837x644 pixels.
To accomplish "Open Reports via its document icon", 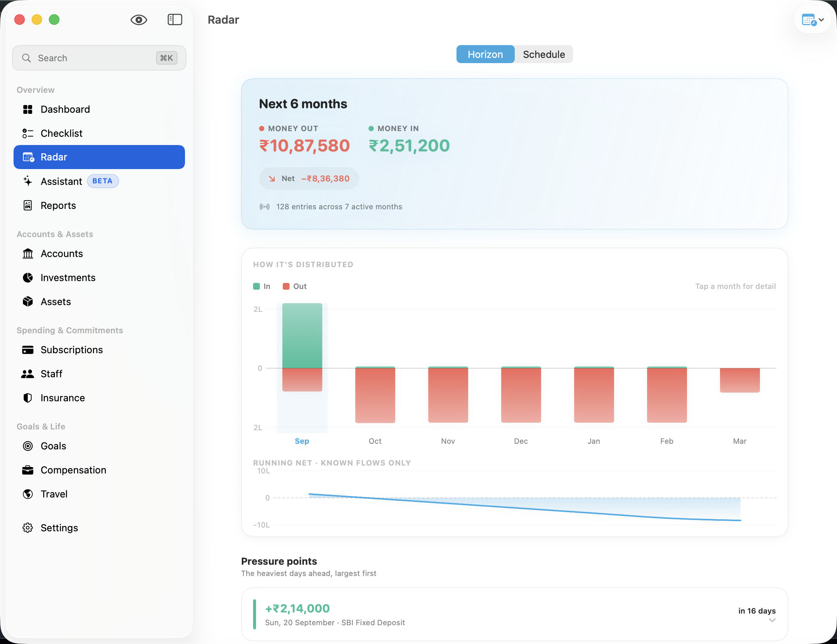I will pos(27,206).
